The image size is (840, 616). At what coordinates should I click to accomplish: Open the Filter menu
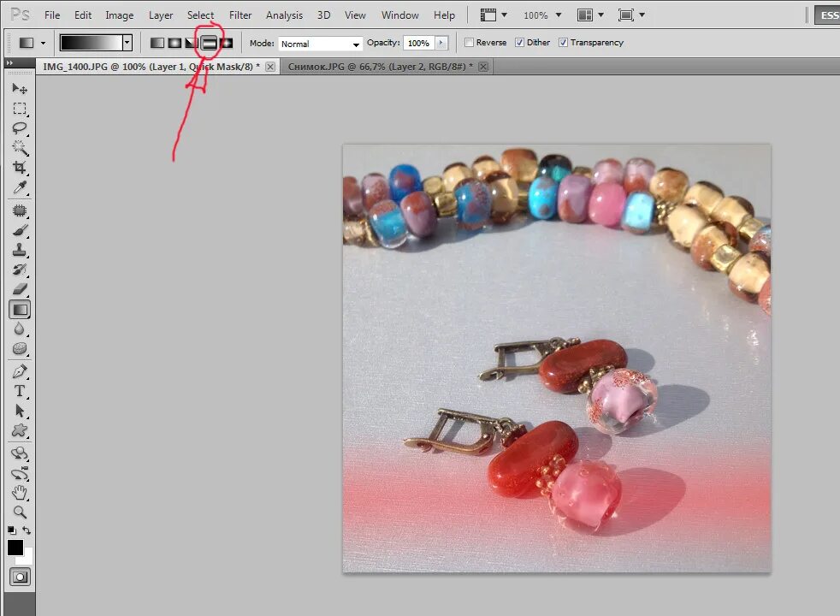point(240,15)
